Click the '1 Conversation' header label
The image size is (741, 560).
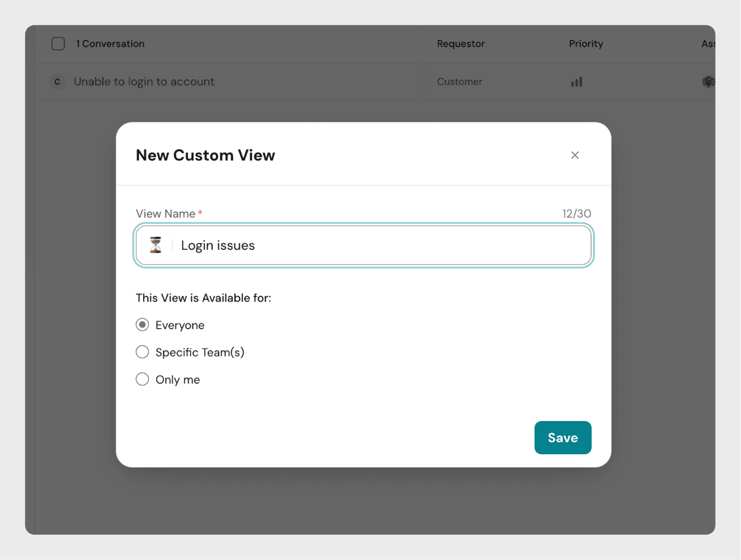click(x=110, y=44)
